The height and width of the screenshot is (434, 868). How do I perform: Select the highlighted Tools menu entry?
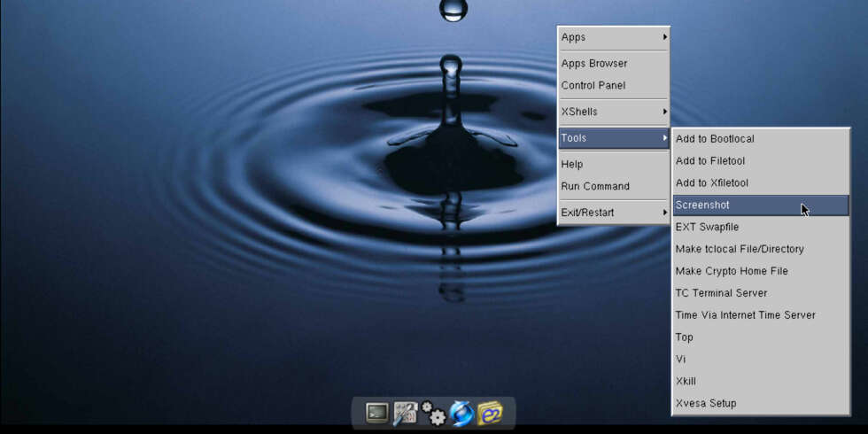pos(613,138)
